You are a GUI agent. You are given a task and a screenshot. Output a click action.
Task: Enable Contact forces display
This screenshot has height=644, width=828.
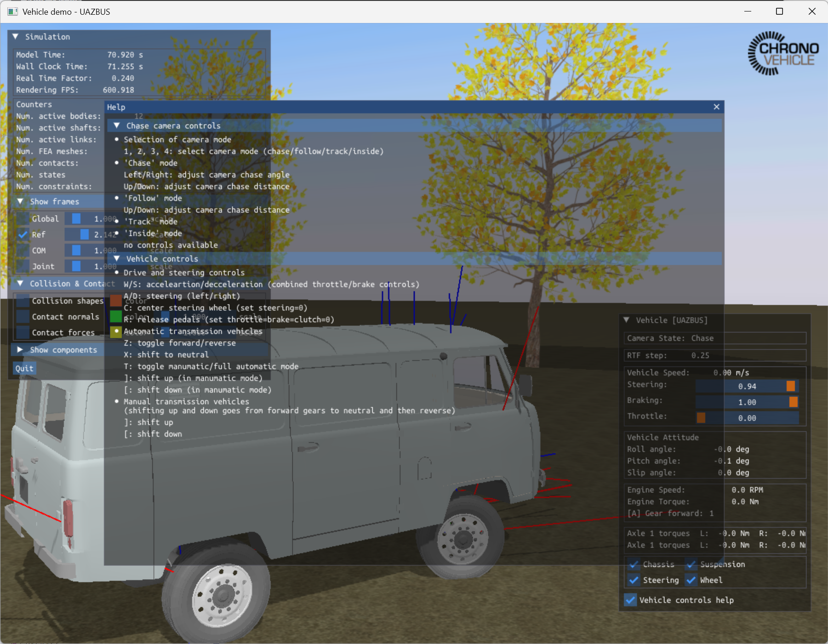pos(23,332)
